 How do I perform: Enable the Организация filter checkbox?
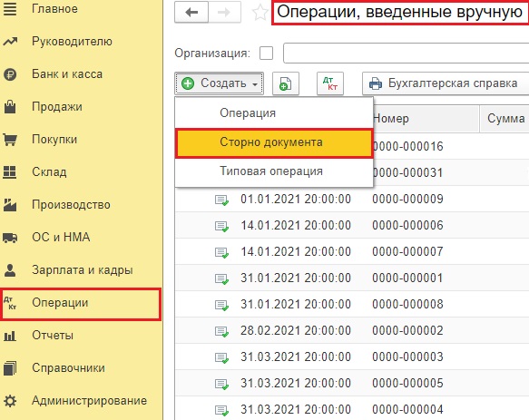click(x=266, y=54)
